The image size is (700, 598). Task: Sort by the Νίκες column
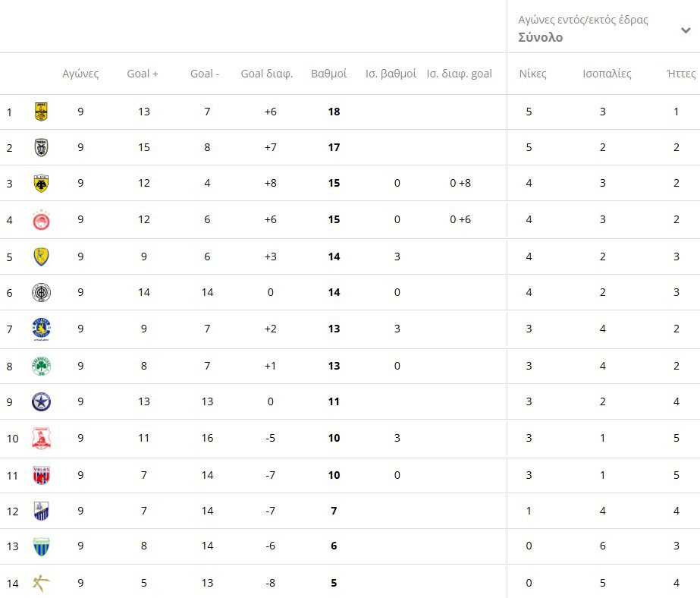coord(532,74)
